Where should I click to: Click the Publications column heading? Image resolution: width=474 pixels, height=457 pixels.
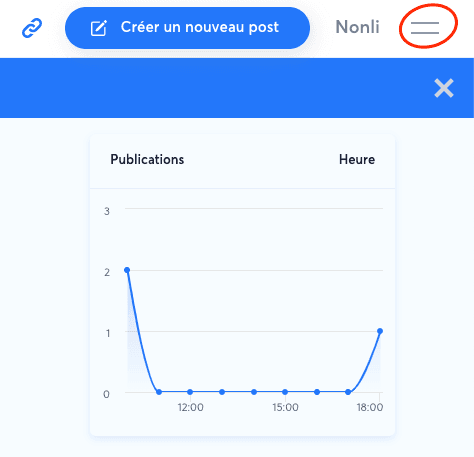point(147,159)
